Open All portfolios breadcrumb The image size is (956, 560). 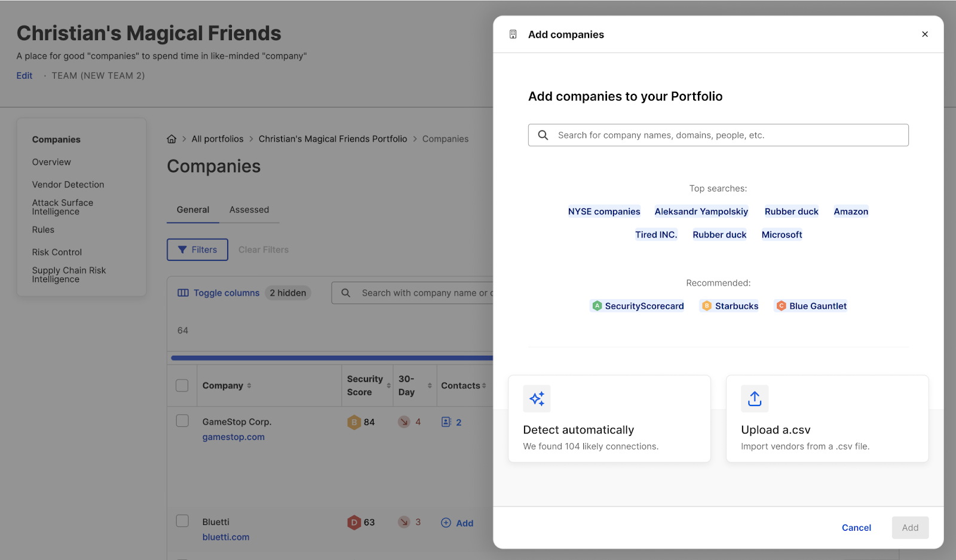tap(217, 139)
